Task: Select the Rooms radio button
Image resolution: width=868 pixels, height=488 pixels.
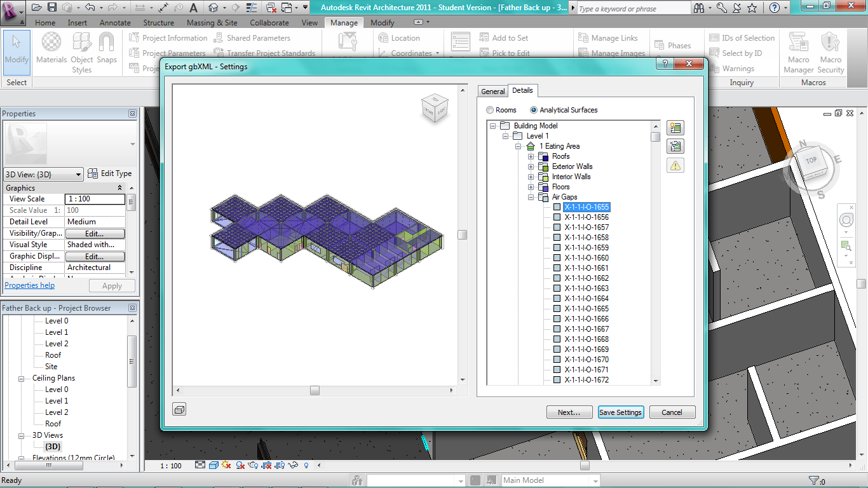Action: click(491, 110)
